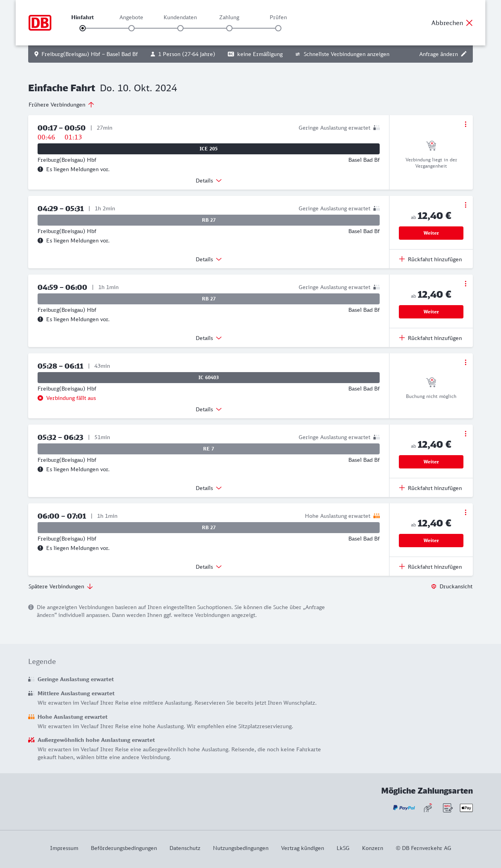This screenshot has width=501, height=868.
Task: Expand Details for the ICE 205 connection
Action: [208, 181]
